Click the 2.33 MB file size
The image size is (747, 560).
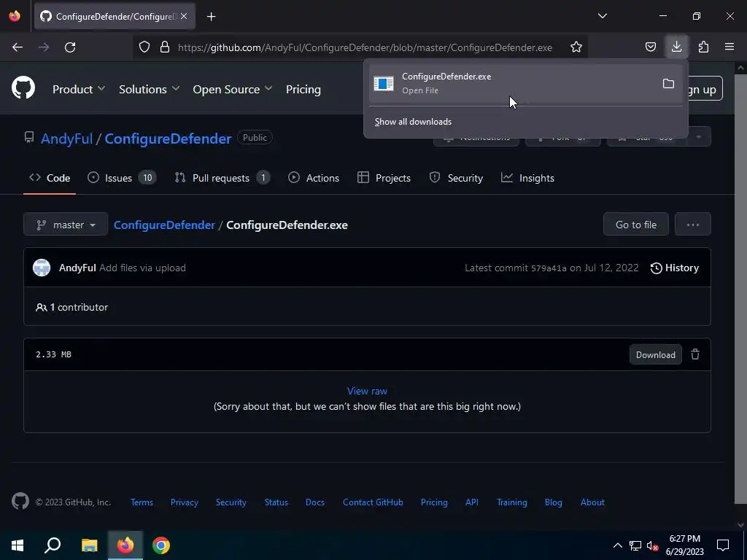point(53,354)
